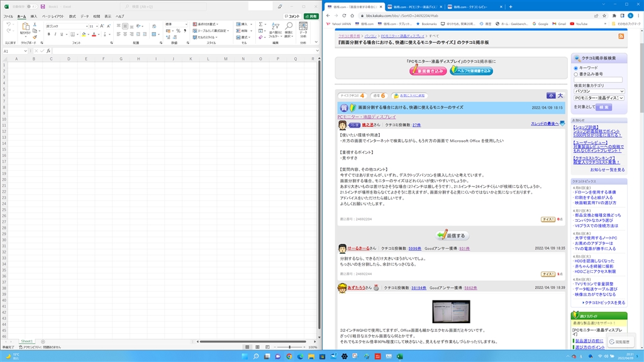Click the pink 新規書き込み button
Viewport: 644px width, 362px height.
pyautogui.click(x=428, y=70)
